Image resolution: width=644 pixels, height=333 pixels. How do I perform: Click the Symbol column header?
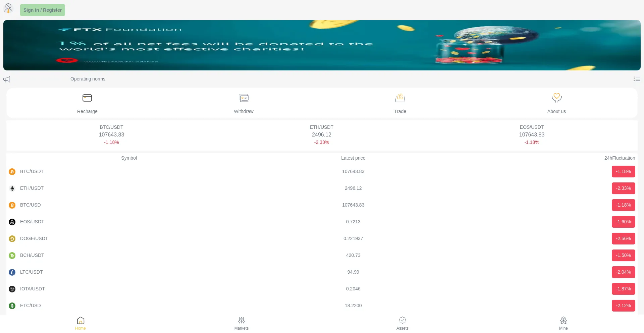[129, 158]
